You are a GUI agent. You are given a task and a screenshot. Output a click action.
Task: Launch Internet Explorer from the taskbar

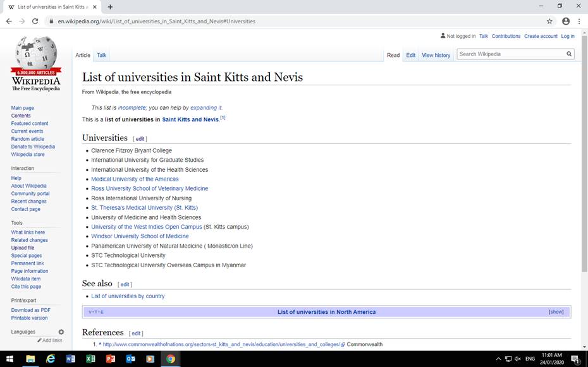pyautogui.click(x=50, y=359)
